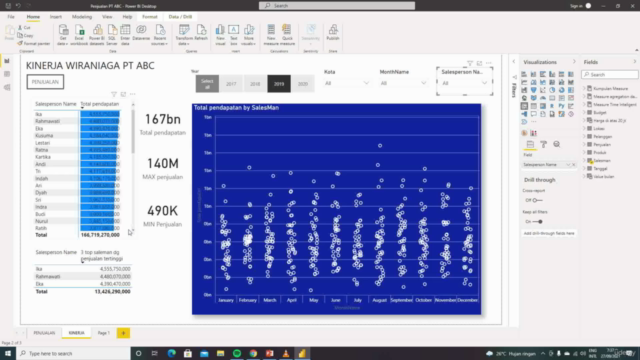Select year 2018 in slicer

pos(255,84)
